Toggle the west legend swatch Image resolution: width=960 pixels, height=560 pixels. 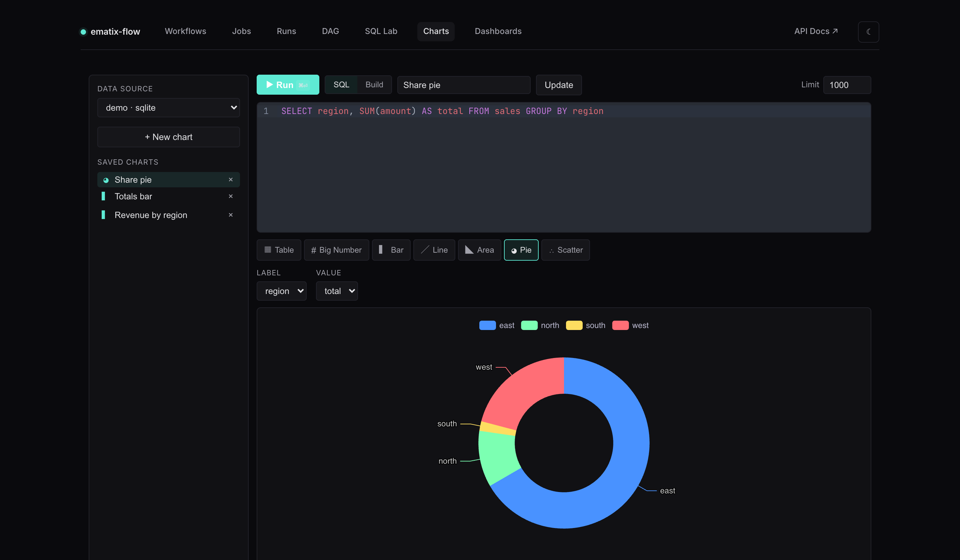(x=620, y=325)
